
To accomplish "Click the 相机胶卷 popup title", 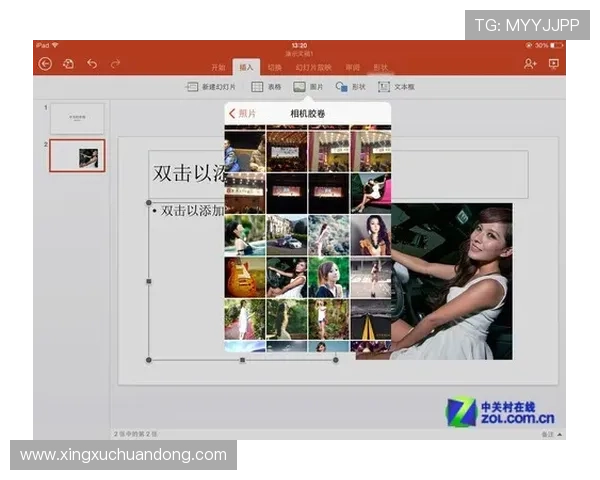I will pyautogui.click(x=307, y=114).
